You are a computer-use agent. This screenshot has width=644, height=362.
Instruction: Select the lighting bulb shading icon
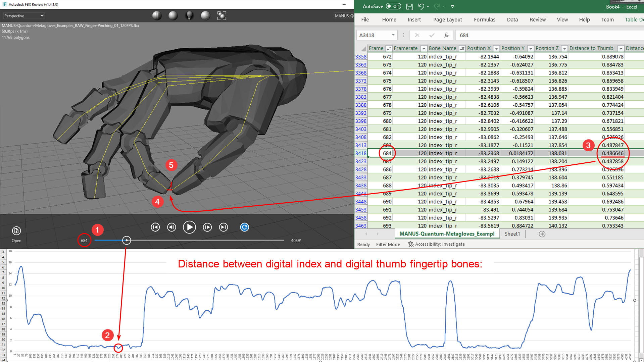point(189,16)
